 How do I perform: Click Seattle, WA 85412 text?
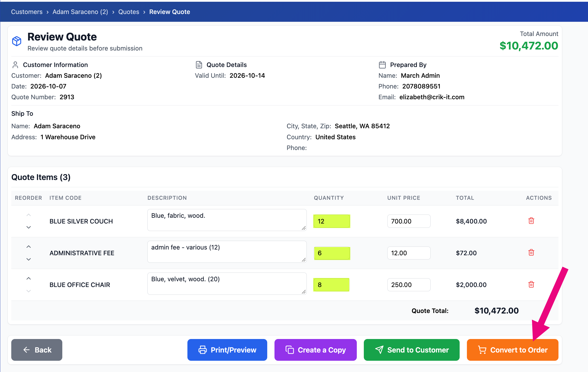click(x=362, y=126)
